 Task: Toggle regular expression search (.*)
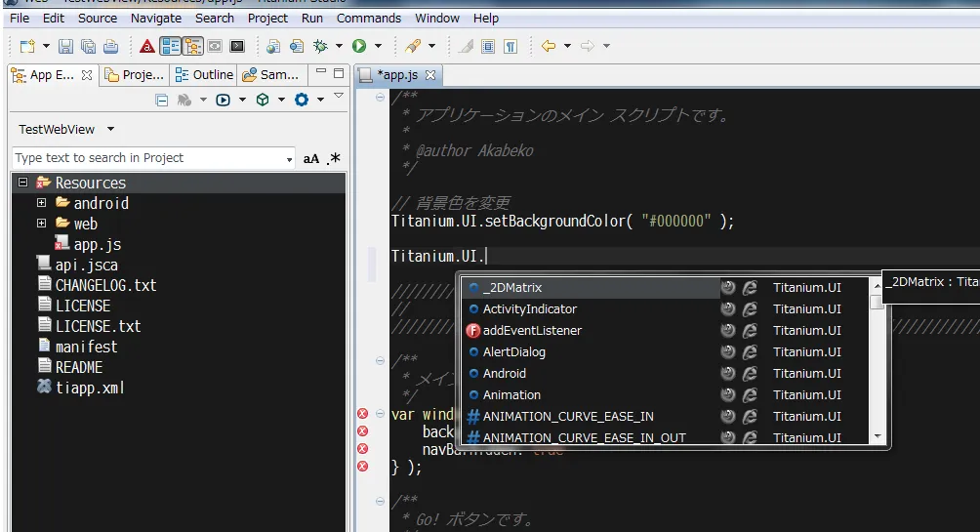(334, 158)
